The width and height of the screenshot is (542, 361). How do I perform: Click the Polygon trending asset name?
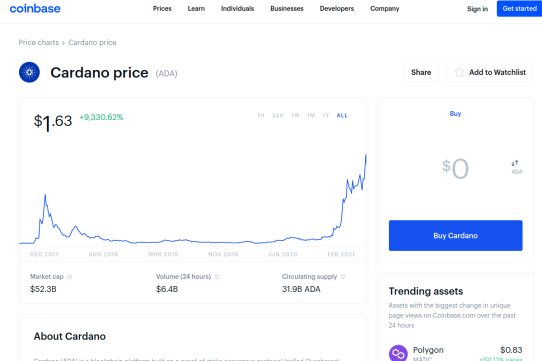click(x=428, y=350)
